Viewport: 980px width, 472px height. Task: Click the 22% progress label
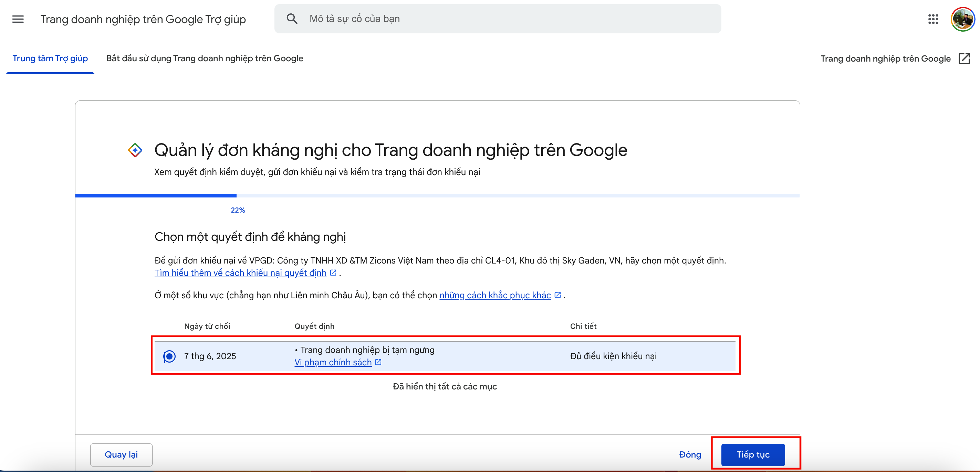click(x=238, y=210)
